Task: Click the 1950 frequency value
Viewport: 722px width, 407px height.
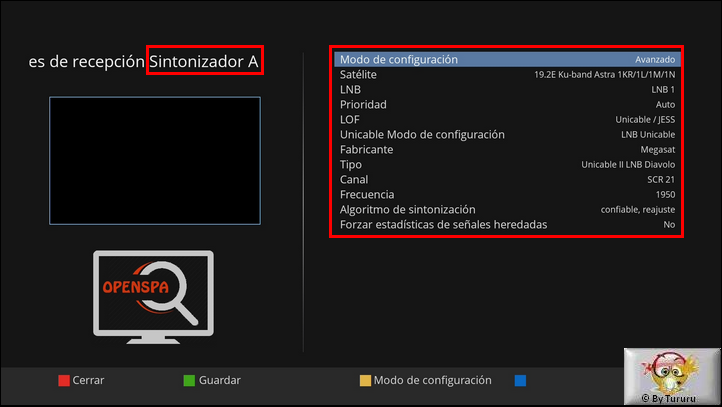Action: [665, 194]
